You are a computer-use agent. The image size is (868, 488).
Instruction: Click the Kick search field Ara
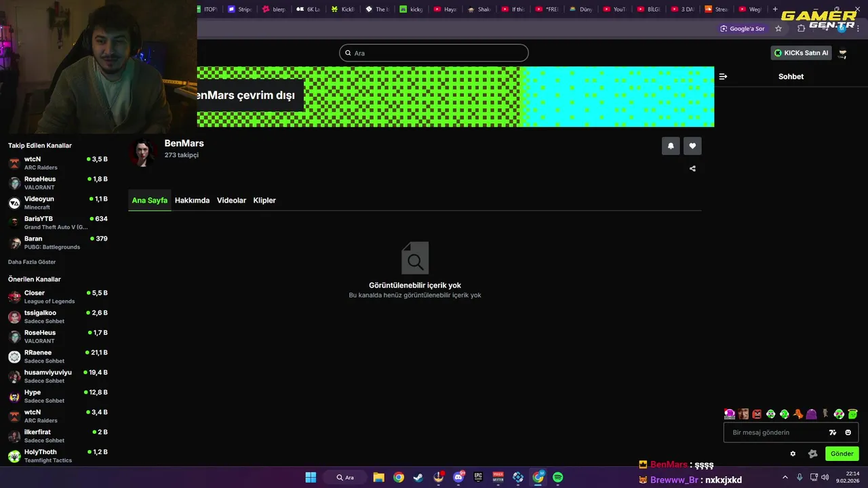434,53
